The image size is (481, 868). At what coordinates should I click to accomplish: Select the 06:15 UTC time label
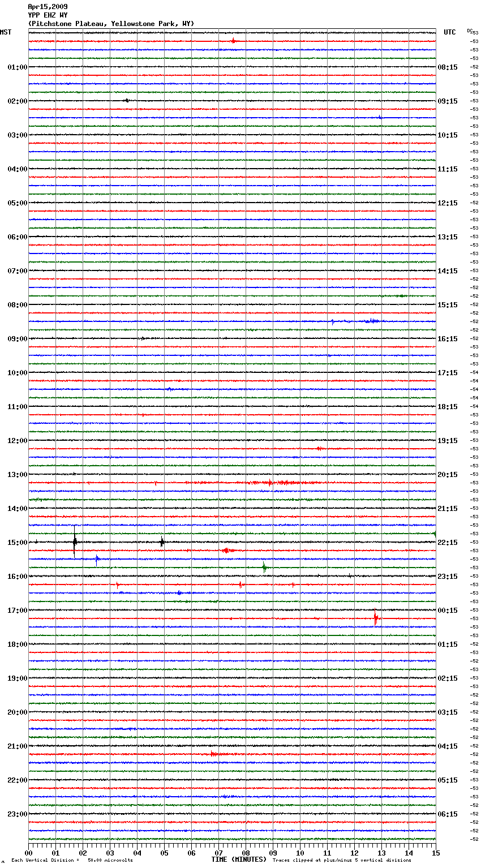(x=448, y=814)
